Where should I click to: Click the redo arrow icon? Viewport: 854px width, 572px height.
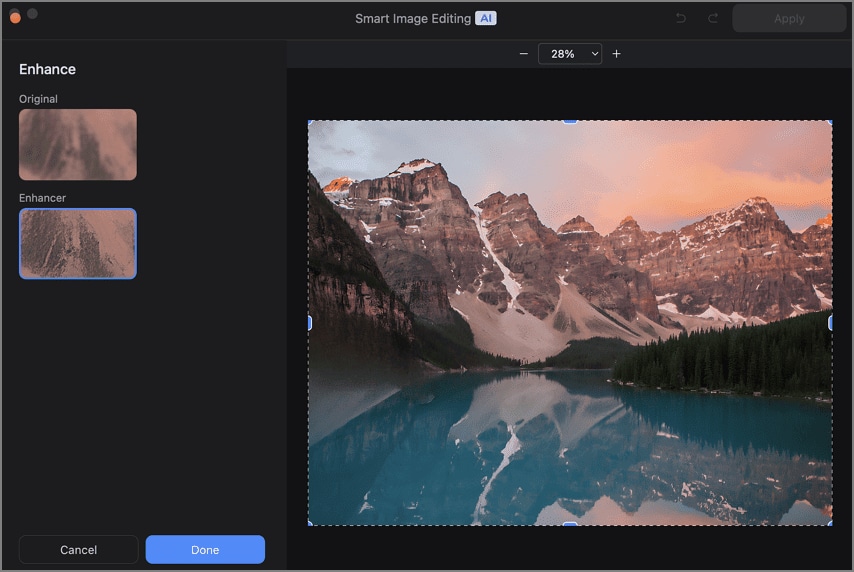point(712,19)
